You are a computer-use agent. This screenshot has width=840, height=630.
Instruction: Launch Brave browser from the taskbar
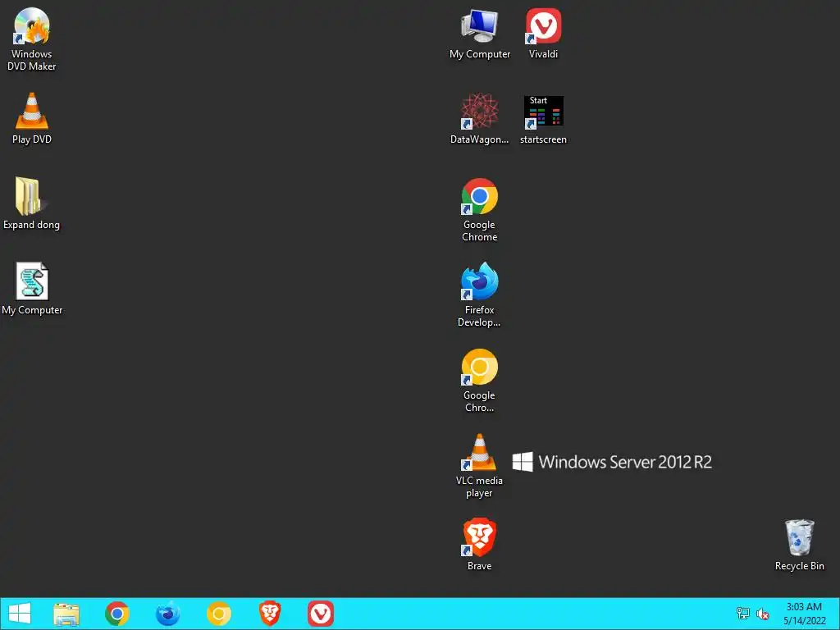pyautogui.click(x=269, y=614)
